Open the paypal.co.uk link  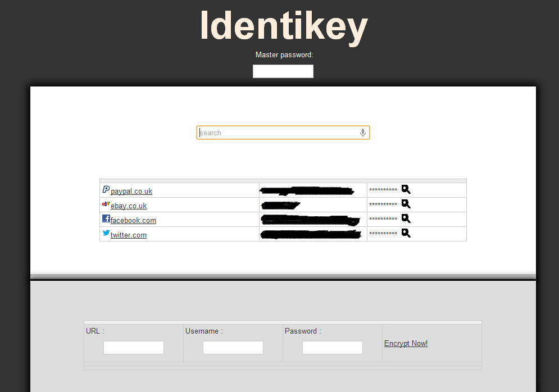131,192
